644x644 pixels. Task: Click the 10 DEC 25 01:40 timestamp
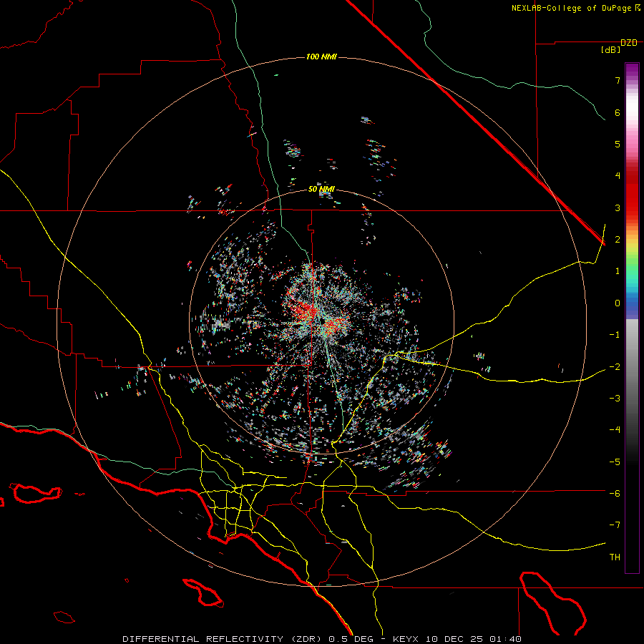pyautogui.click(x=474, y=639)
